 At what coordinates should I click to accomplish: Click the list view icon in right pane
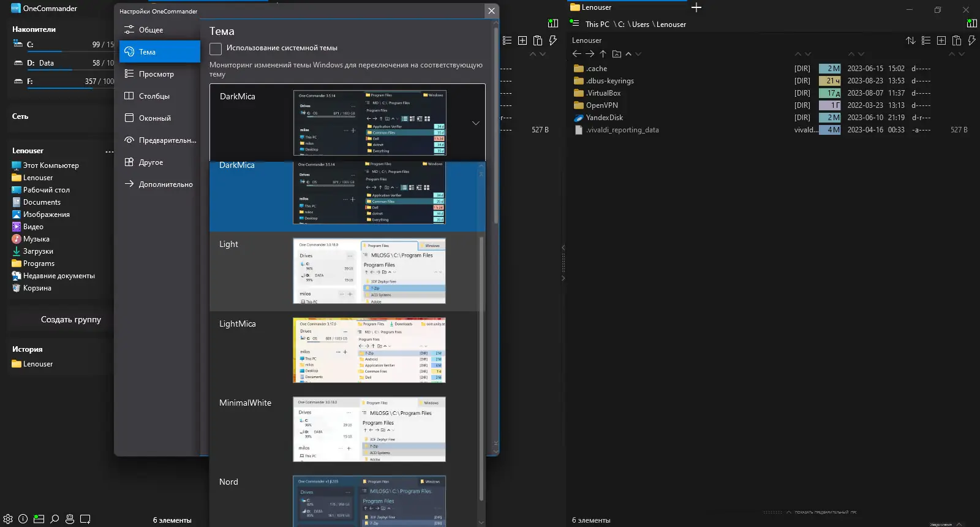click(x=926, y=40)
